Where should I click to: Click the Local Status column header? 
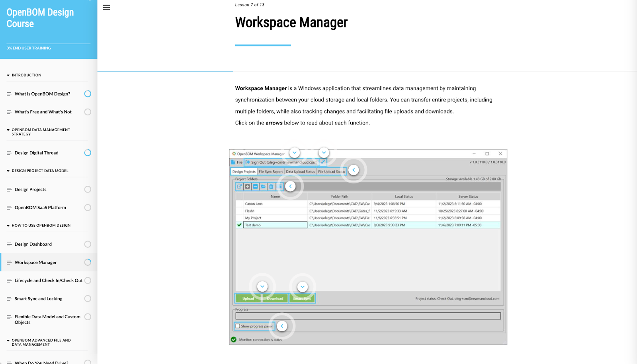(404, 197)
